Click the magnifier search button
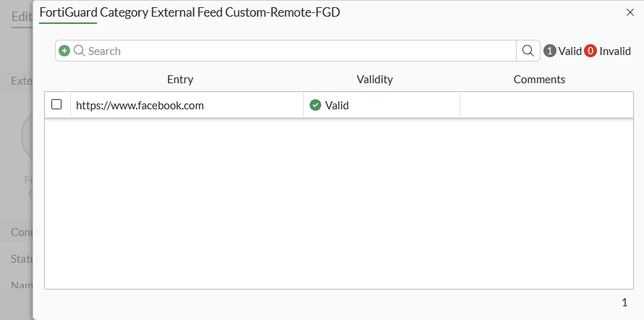 pyautogui.click(x=528, y=51)
